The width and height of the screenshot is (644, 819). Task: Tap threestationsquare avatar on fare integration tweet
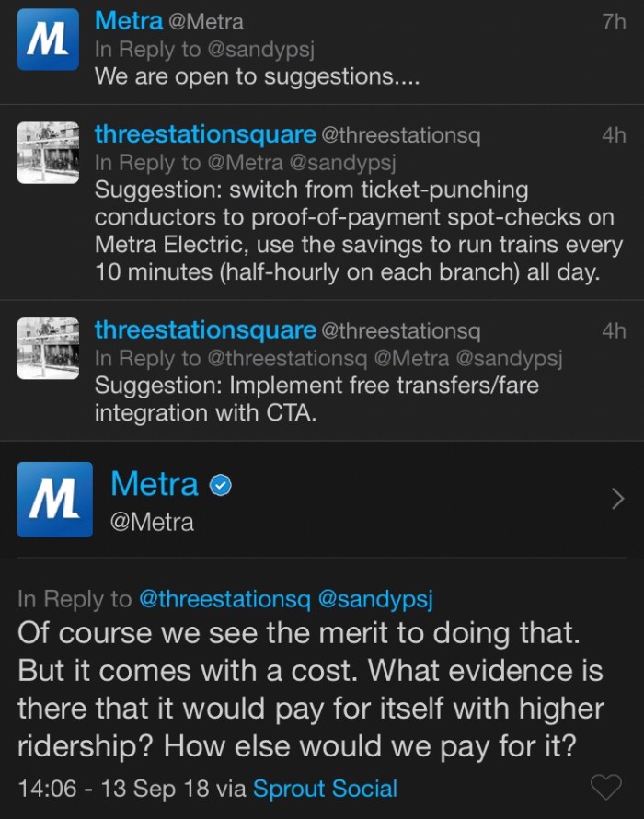pyautogui.click(x=48, y=348)
